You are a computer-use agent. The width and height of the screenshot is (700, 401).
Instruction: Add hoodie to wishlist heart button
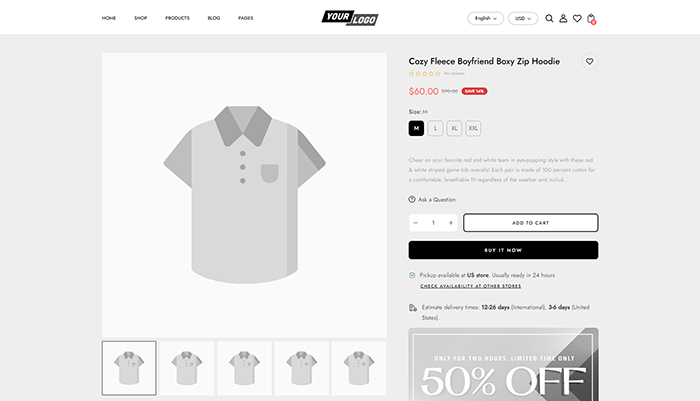(x=590, y=61)
